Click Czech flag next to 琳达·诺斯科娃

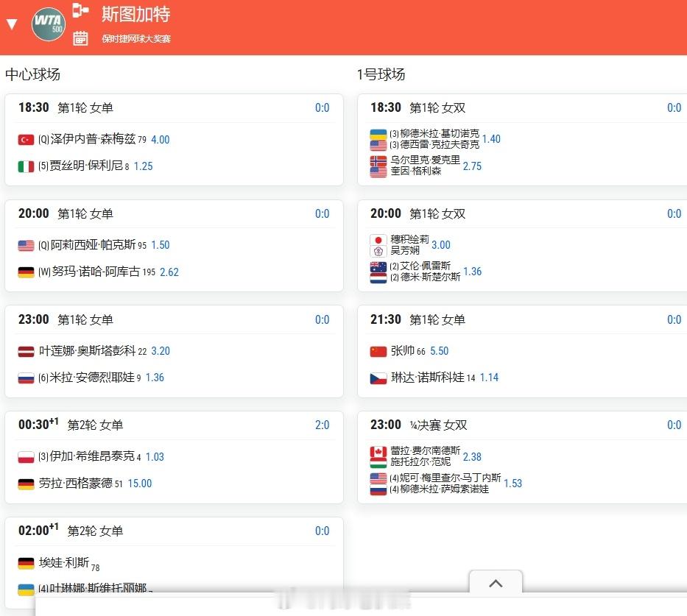coord(378,378)
